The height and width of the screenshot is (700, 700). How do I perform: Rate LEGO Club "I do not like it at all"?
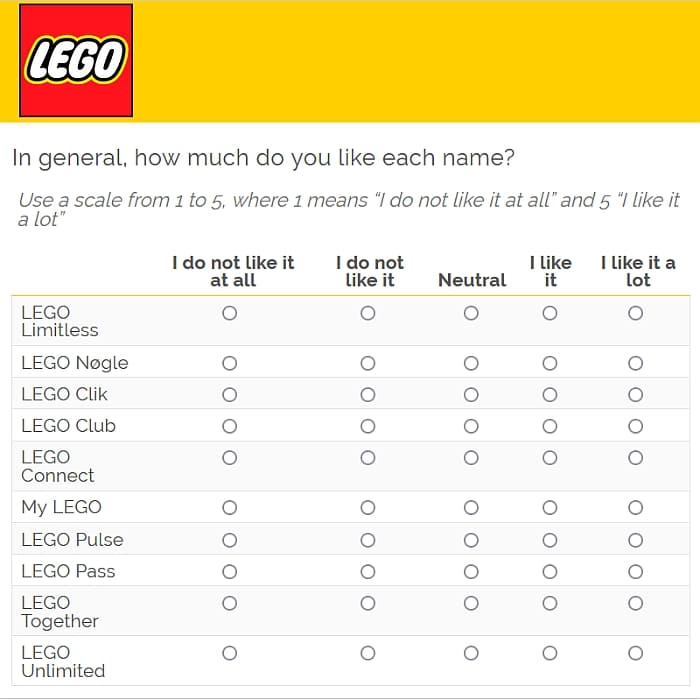coord(229,426)
